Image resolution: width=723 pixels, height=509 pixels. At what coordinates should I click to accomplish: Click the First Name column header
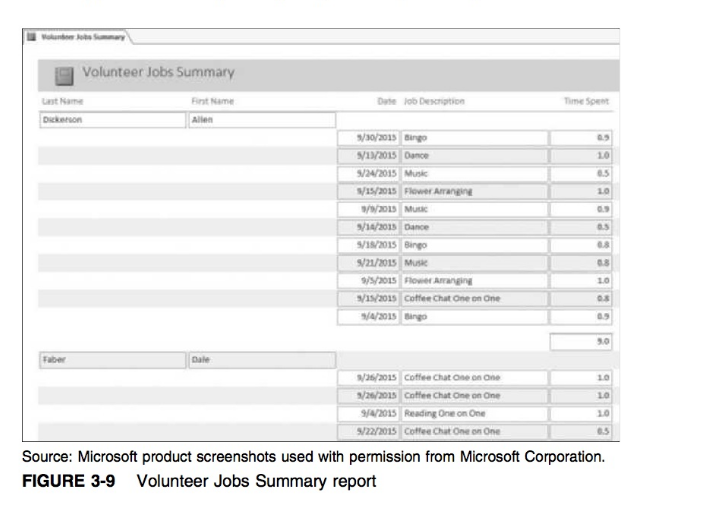pyautogui.click(x=211, y=101)
